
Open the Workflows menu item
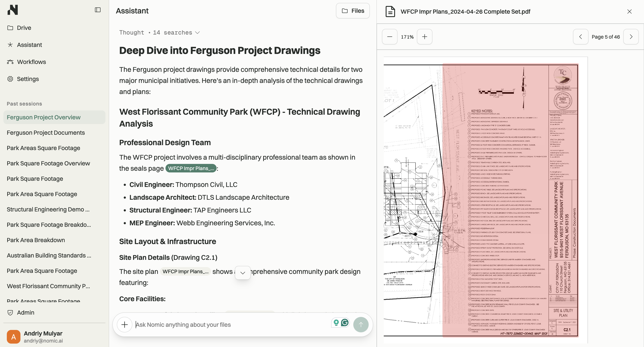coord(31,62)
